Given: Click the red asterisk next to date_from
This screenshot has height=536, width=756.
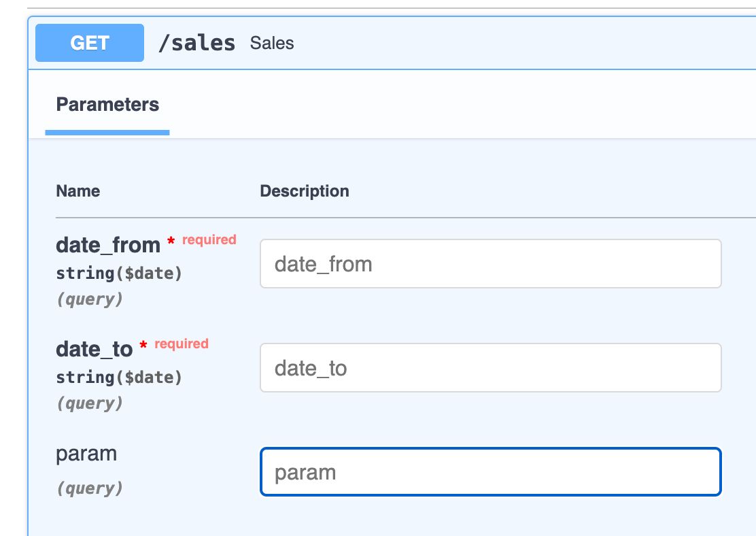Looking at the screenshot, I should point(171,242).
